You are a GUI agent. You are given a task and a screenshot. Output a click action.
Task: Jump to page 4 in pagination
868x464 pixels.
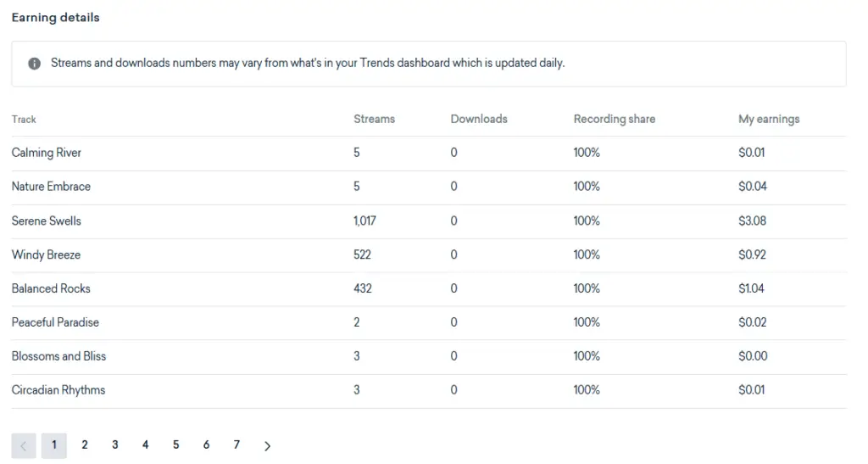[146, 444]
